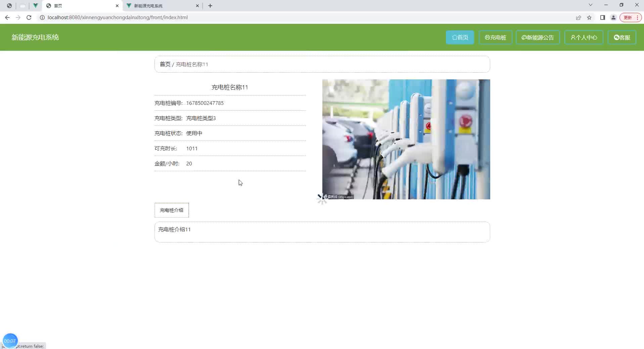Click the 充电桩名称11 breadcrumb text
Screen dimensions: 644x349
pyautogui.click(x=192, y=64)
